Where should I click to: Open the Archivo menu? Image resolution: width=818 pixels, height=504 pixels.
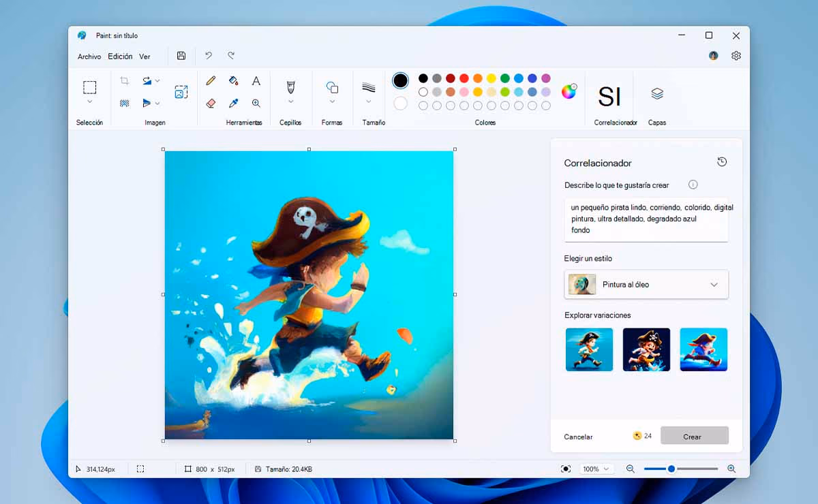click(x=89, y=57)
